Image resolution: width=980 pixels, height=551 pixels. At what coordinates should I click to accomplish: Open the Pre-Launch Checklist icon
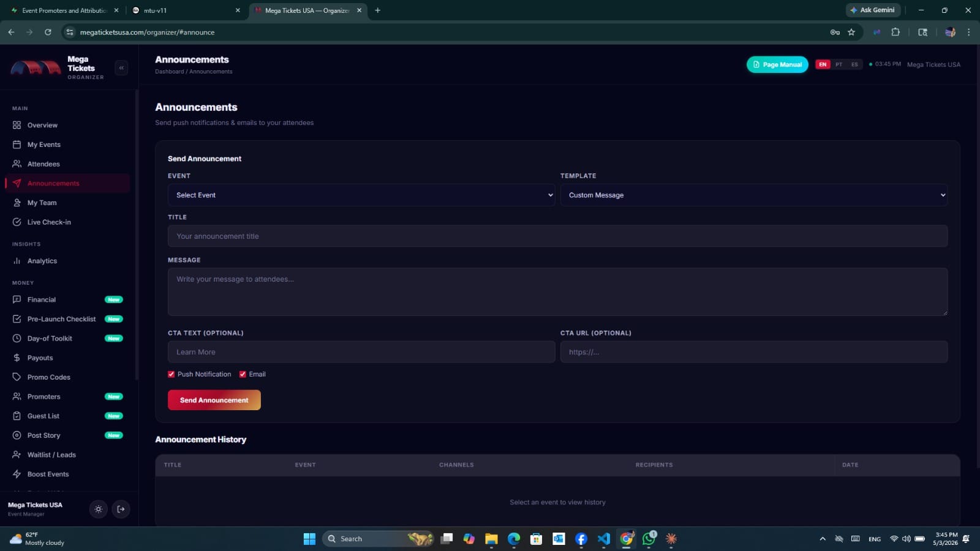17,319
